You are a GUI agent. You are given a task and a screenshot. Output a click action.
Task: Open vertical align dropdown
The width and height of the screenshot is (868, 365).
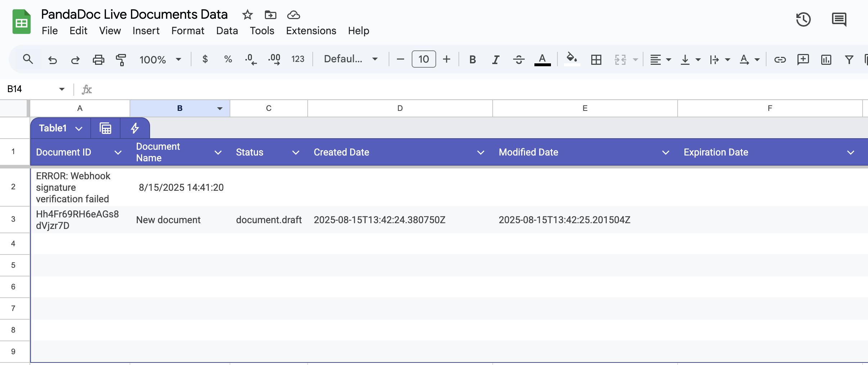690,59
